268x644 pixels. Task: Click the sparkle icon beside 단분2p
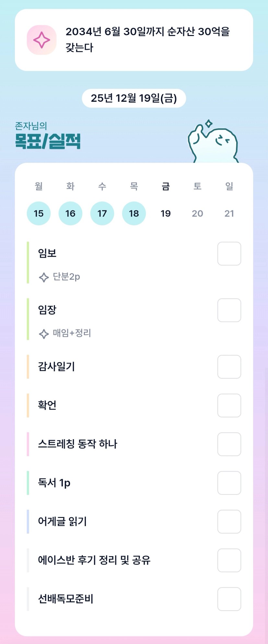point(44,277)
